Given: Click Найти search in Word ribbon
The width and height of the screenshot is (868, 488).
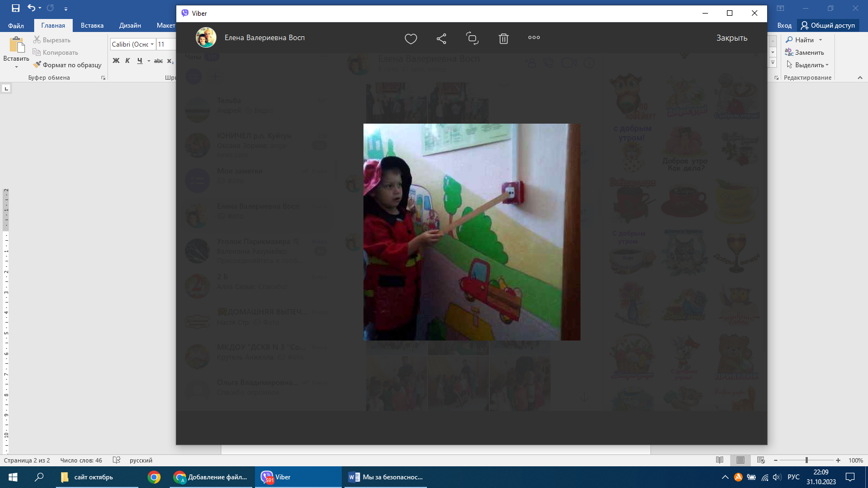Looking at the screenshot, I should click(x=800, y=40).
